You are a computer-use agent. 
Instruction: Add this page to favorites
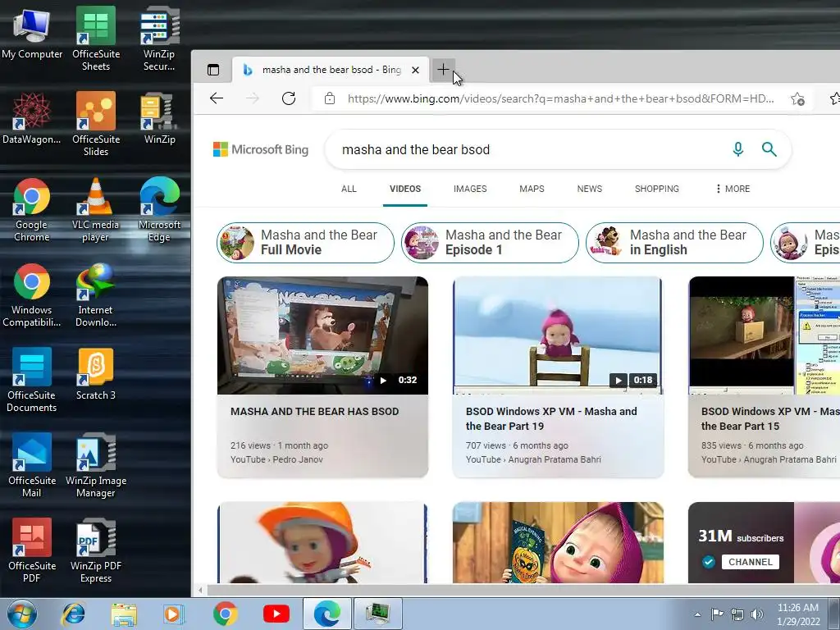[x=797, y=98]
